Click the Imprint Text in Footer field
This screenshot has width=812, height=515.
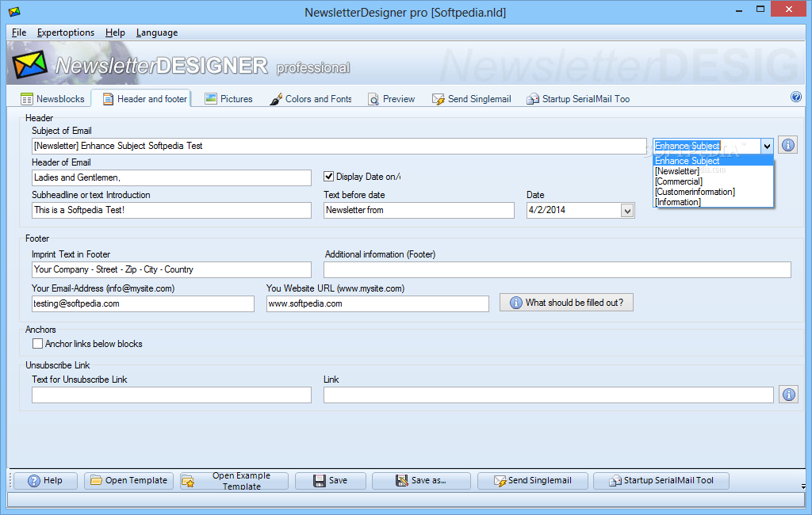[x=171, y=269]
